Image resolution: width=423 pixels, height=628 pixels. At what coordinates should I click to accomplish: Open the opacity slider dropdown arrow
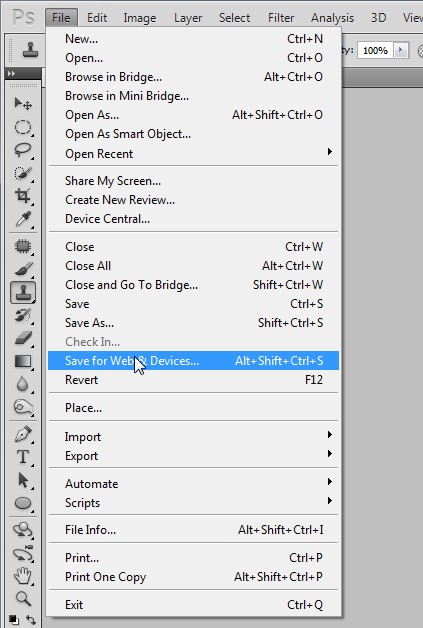400,50
